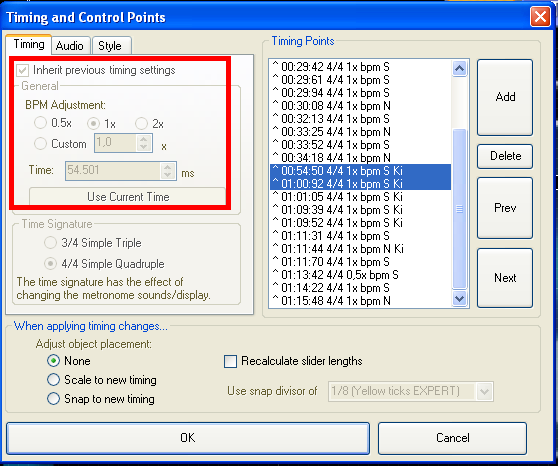Screen dimensions: 558x466
Task: Click the Add timing point button
Action: (505, 97)
